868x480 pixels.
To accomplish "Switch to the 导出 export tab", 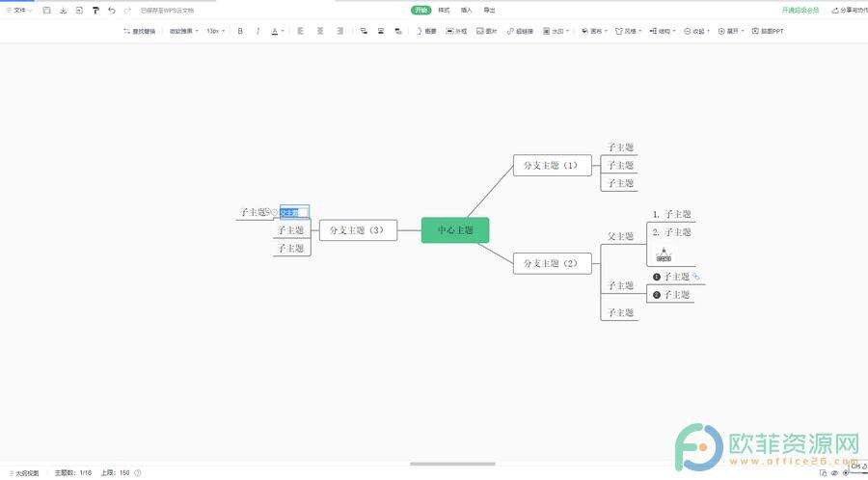I will [x=489, y=10].
